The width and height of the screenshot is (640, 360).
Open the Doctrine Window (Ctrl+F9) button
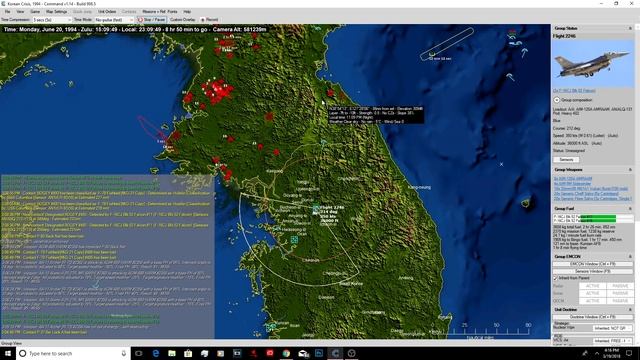[x=593, y=317]
